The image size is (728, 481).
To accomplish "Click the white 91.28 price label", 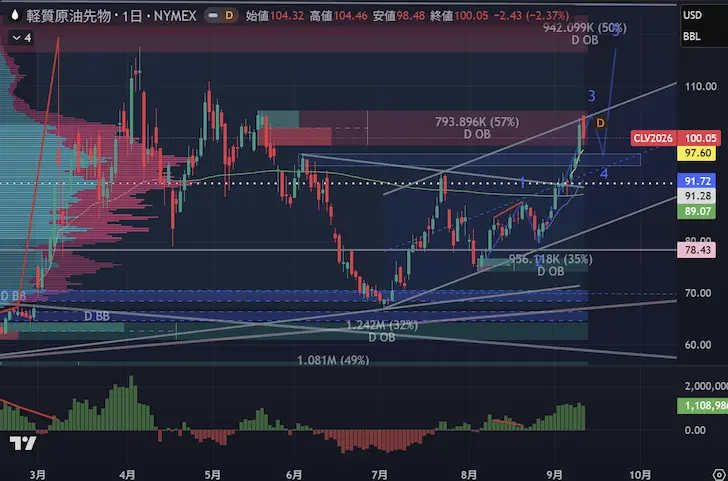I will (696, 196).
